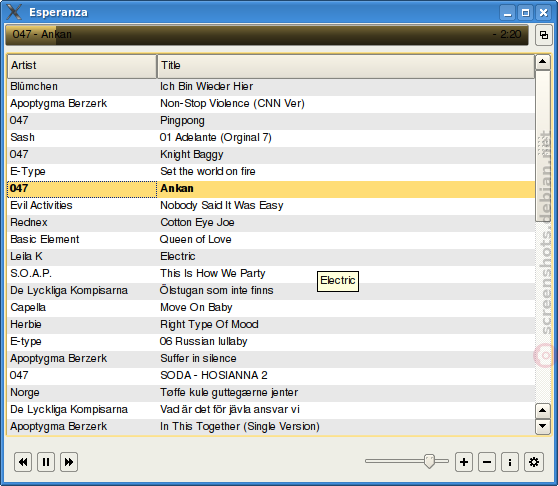Click the minus remove-from-playlist icon
558x486 pixels.
click(487, 462)
